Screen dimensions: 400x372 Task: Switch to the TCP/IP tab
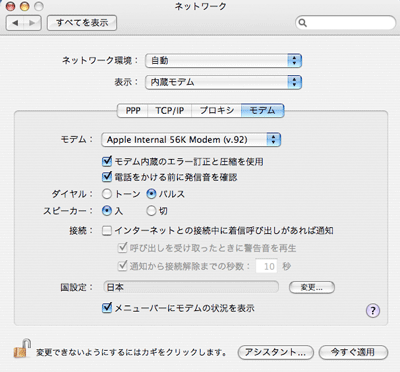pos(170,110)
